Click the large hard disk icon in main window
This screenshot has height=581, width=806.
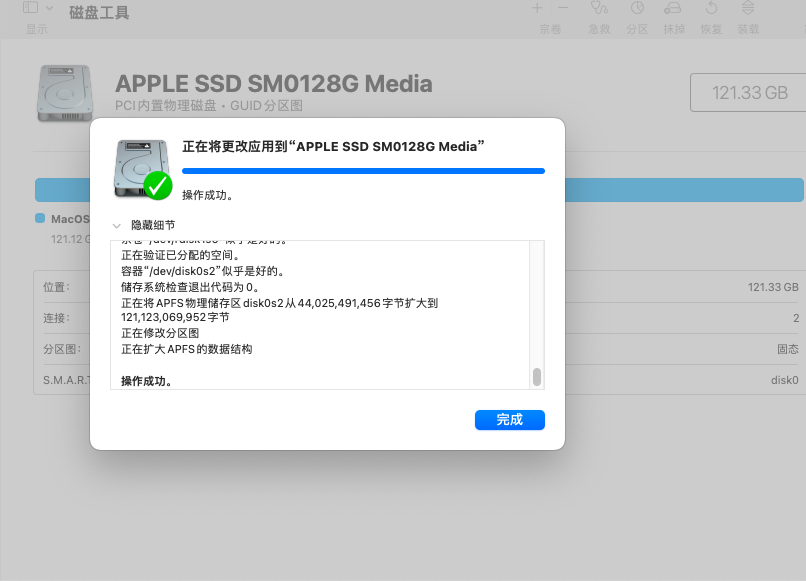click(65, 93)
